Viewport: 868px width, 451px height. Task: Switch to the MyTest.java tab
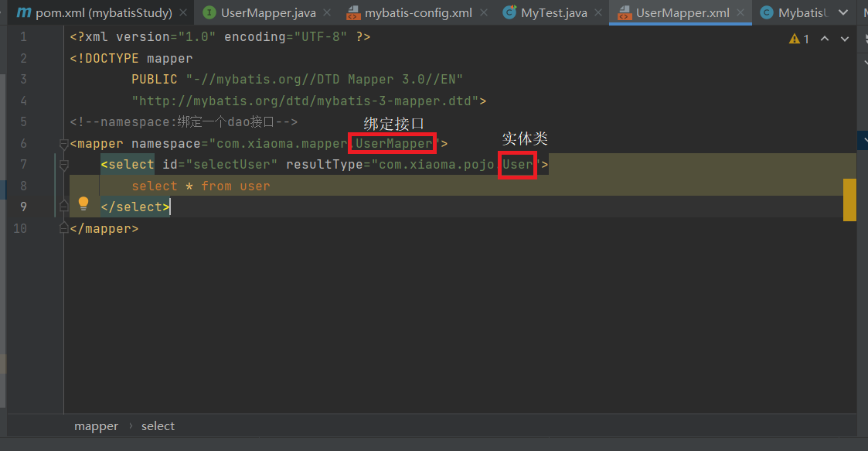(x=553, y=12)
